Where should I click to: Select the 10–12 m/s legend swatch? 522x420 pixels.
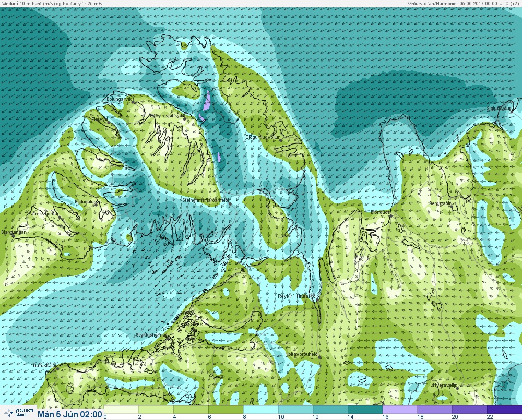point(295,410)
